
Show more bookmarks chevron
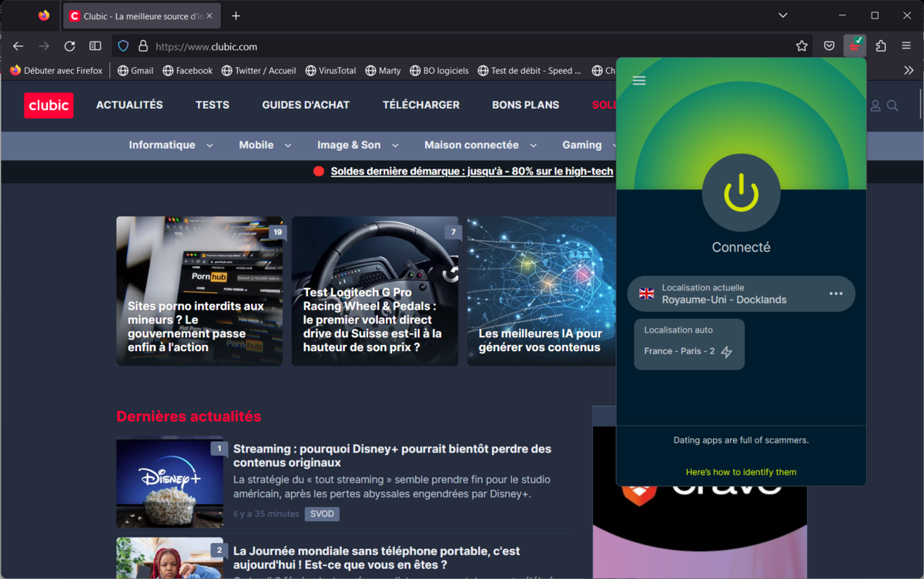coord(909,70)
